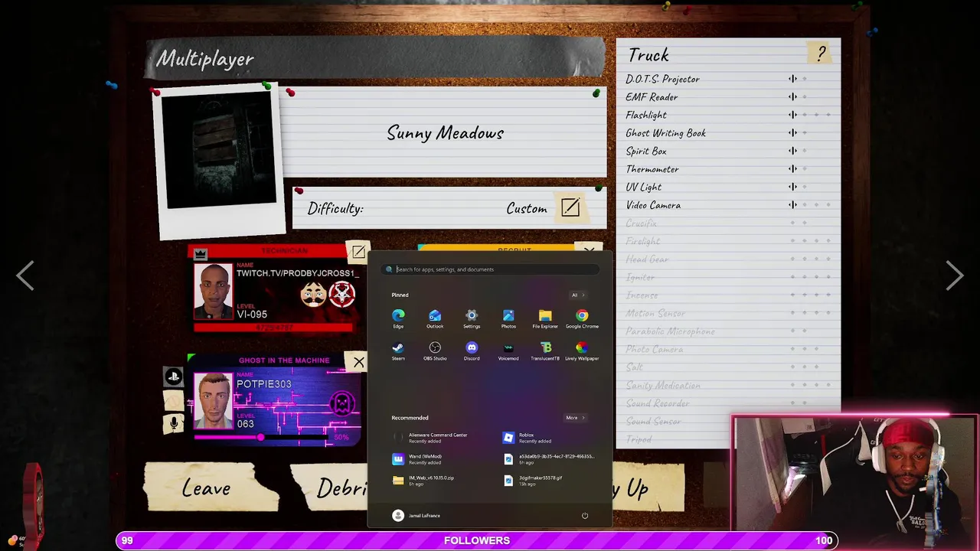
Task: Click the Difficulty label row
Action: (x=448, y=208)
